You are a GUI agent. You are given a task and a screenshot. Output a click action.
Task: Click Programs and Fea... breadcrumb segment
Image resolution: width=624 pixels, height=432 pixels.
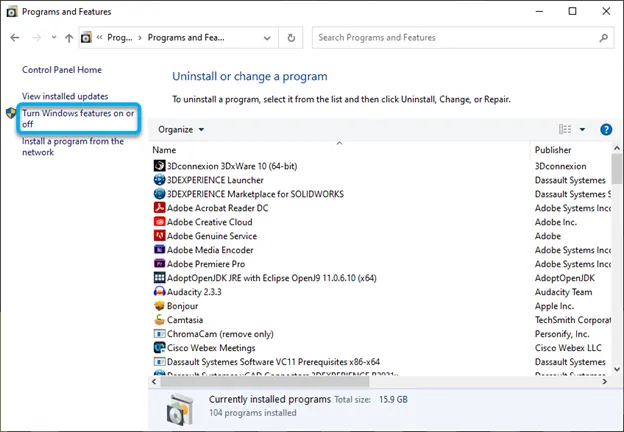(186, 37)
